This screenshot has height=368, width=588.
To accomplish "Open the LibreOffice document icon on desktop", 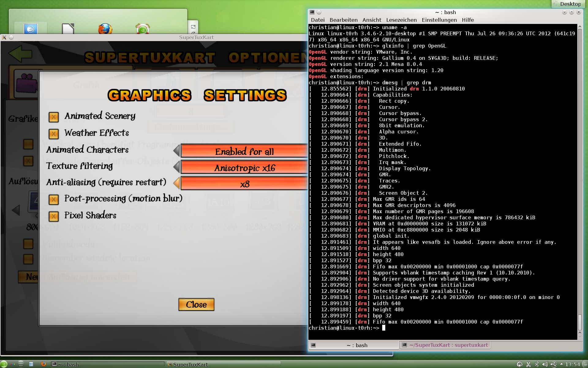I will click(68, 29).
